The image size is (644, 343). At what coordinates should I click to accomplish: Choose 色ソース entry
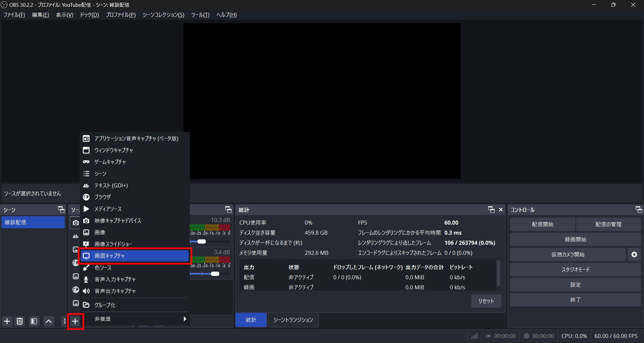(135, 268)
